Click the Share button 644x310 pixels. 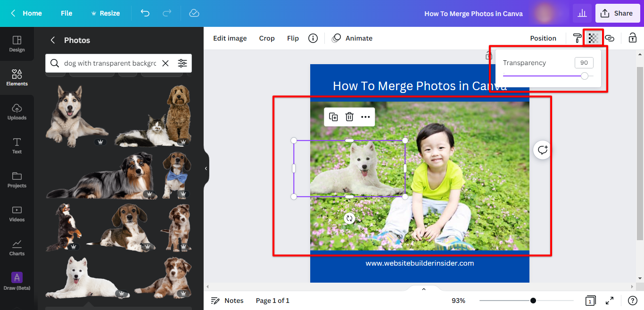[617, 13]
